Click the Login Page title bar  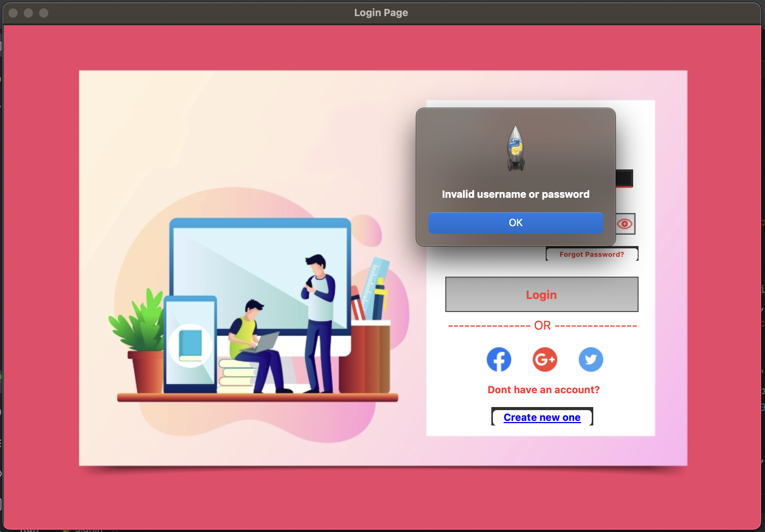(x=381, y=13)
